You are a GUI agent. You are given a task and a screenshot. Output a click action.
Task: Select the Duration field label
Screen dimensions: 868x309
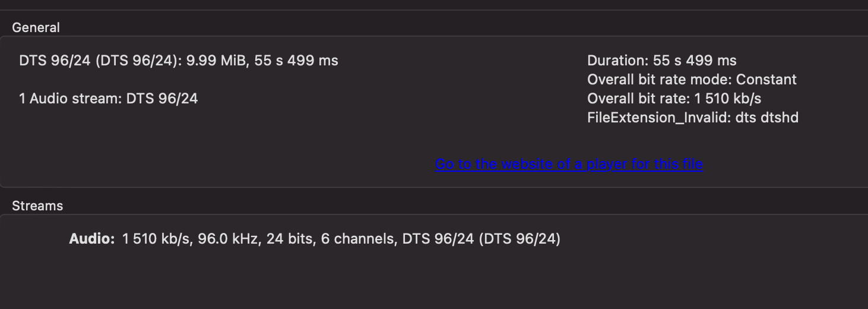[x=616, y=61]
